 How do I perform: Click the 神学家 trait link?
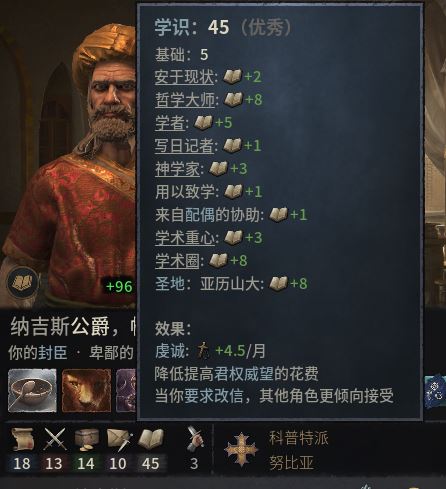click(177, 169)
